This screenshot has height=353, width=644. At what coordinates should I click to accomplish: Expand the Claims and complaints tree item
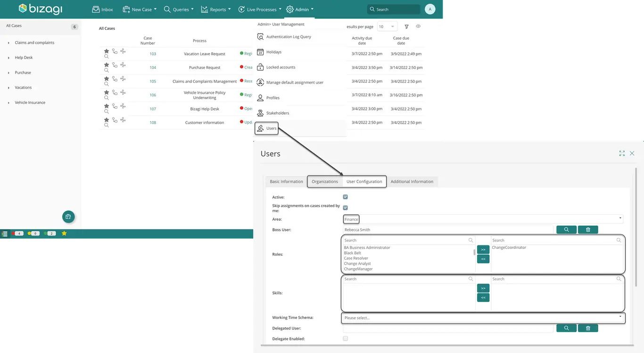pyautogui.click(x=8, y=43)
